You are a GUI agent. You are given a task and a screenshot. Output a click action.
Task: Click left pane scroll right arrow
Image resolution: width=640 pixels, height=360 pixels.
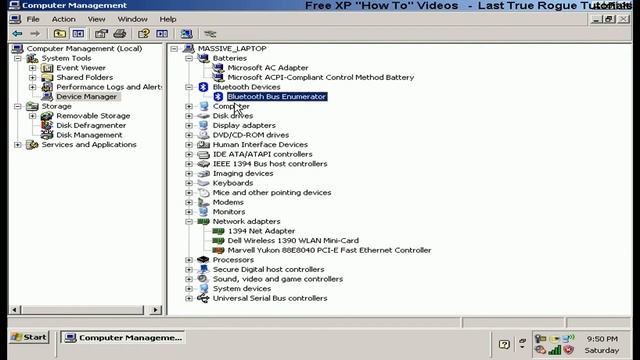[155, 310]
